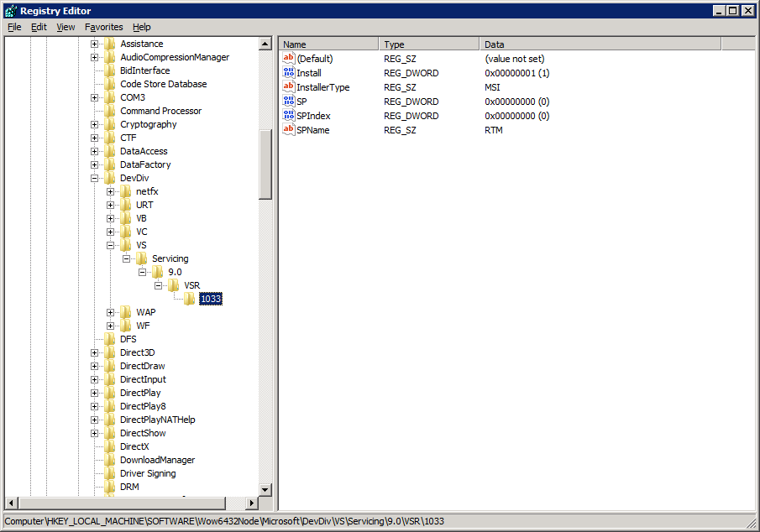Image resolution: width=760 pixels, height=532 pixels.
Task: Click the string icon beside SPName value
Action: [288, 130]
